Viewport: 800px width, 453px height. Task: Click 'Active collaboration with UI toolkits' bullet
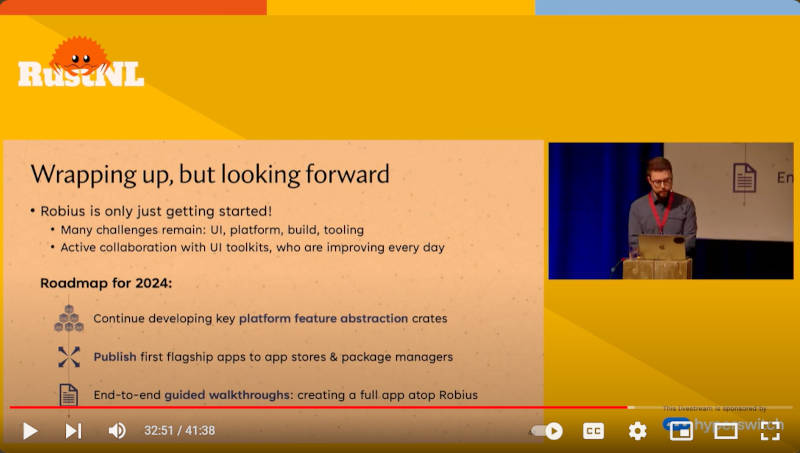(253, 247)
